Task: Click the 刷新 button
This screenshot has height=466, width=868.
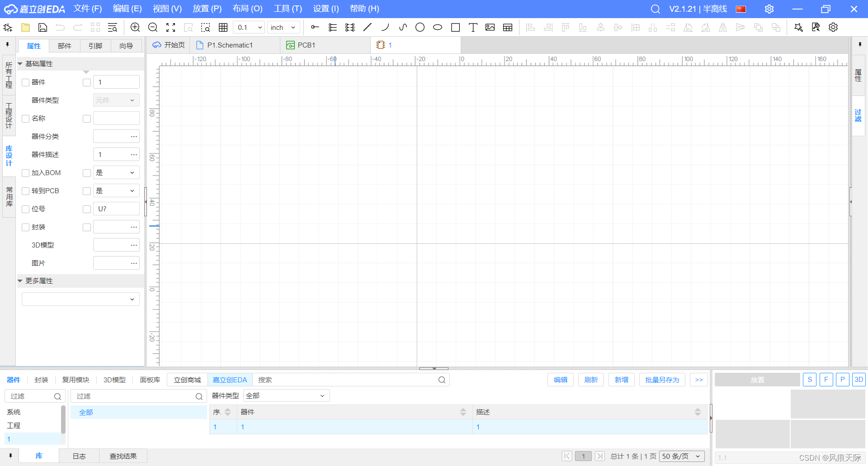Action: [591, 380]
